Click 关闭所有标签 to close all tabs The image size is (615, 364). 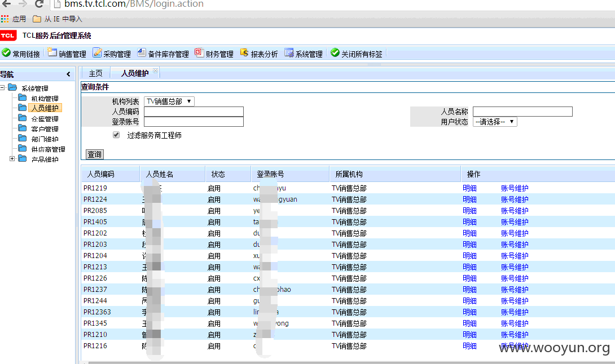click(357, 54)
